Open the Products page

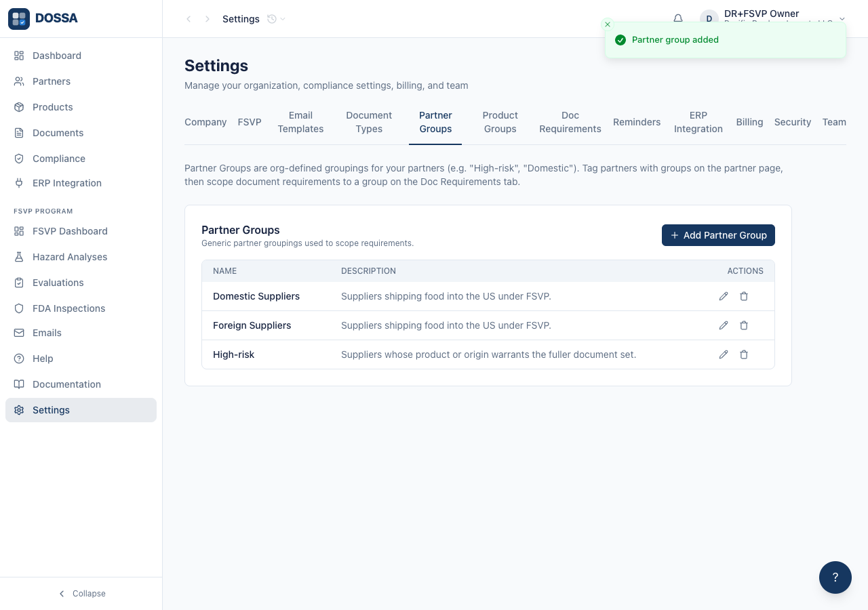(81, 107)
